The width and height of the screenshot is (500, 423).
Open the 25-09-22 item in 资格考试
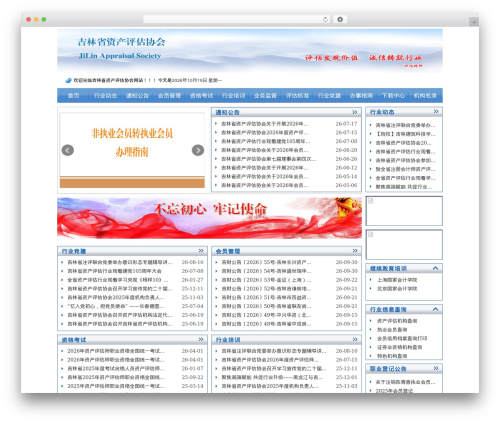pyautogui.click(x=116, y=377)
